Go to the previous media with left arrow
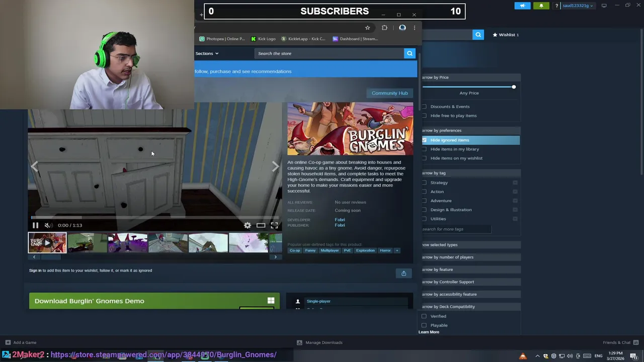644x362 pixels. (x=34, y=167)
